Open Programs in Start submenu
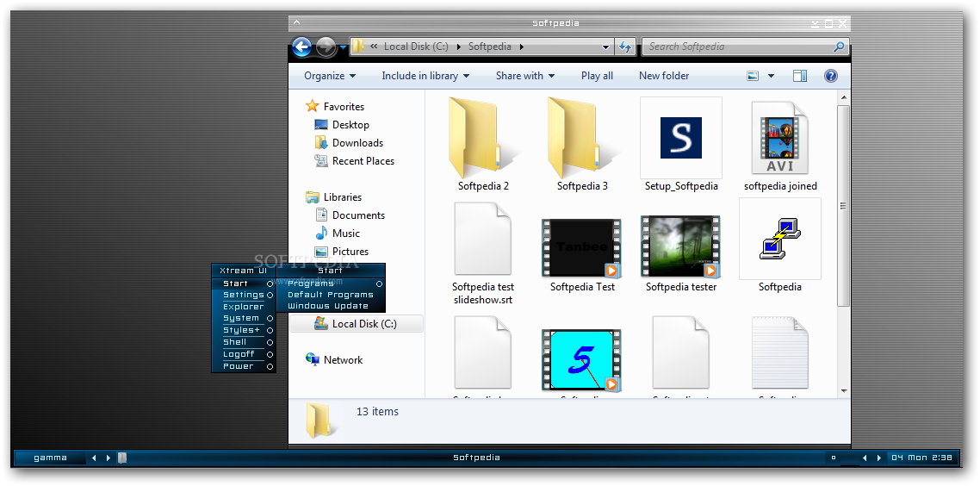This screenshot has height=486, width=980. pyautogui.click(x=331, y=283)
